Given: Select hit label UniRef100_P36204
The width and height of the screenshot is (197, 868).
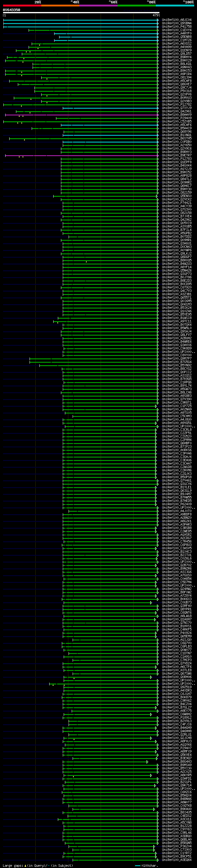Looking at the screenshot, I should coord(177,846).
